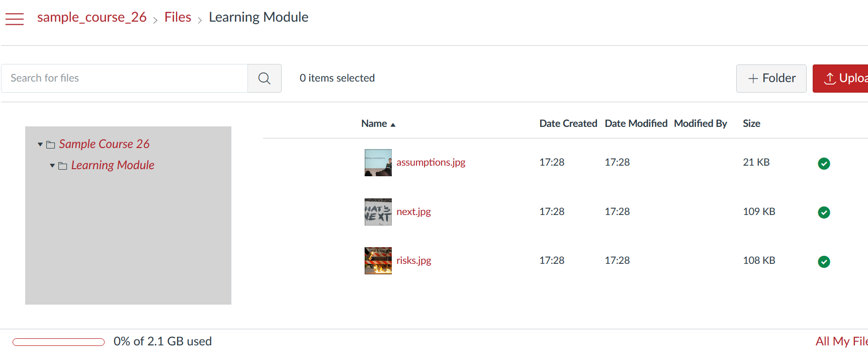This screenshot has height=360, width=868.
Task: Click the magnifier search icon button
Action: click(x=265, y=78)
